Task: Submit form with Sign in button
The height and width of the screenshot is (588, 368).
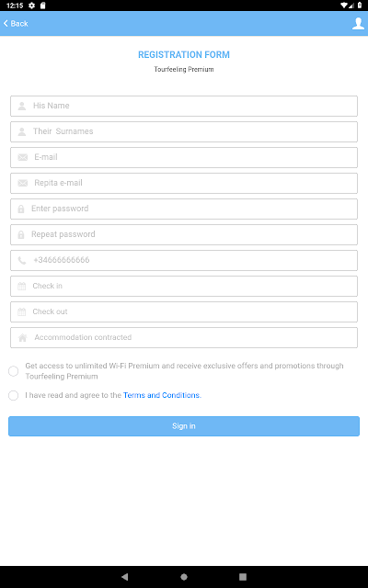Action: [x=184, y=426]
